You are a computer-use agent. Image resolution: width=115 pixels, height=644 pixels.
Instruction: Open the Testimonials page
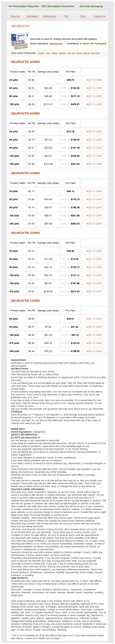(x=49, y=16)
